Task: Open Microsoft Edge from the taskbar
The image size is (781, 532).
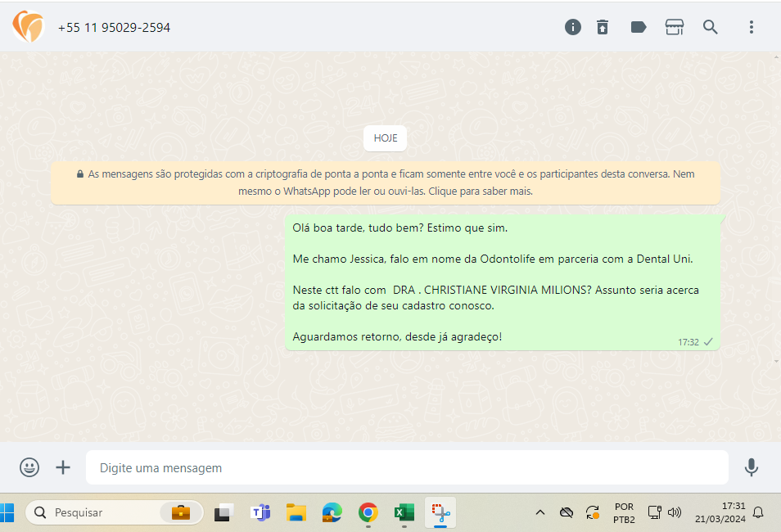Action: point(332,512)
